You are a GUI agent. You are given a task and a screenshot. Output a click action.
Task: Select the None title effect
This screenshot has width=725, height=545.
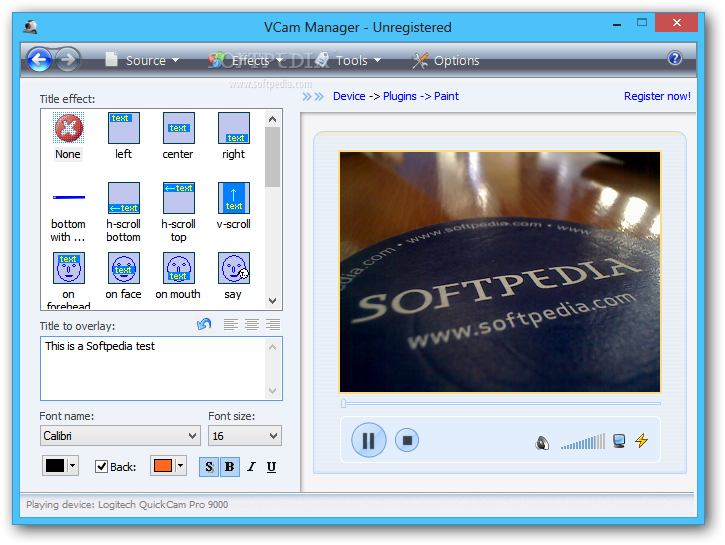click(x=68, y=136)
